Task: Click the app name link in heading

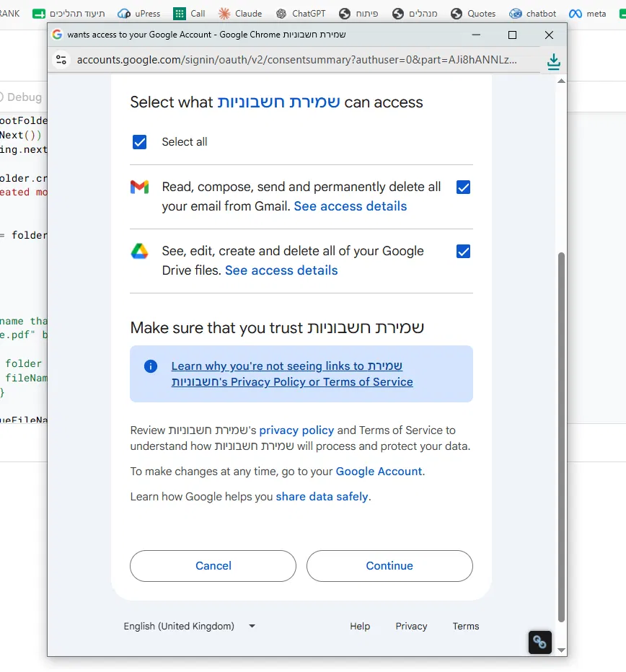Action: (x=278, y=102)
